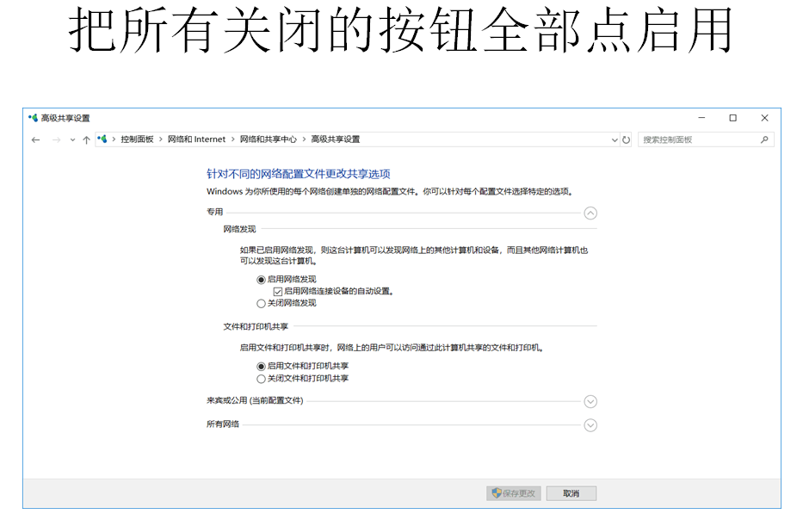Open address bar history dropdown
The height and width of the screenshot is (532, 803).
pos(615,139)
